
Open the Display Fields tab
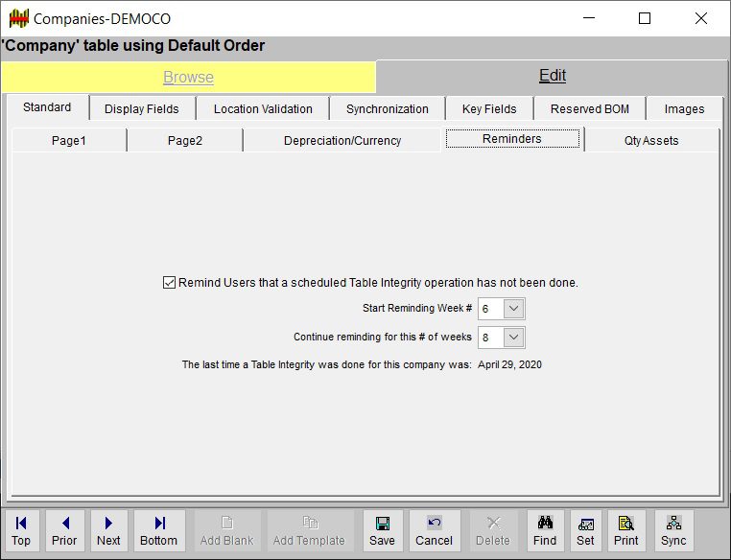[x=142, y=109]
